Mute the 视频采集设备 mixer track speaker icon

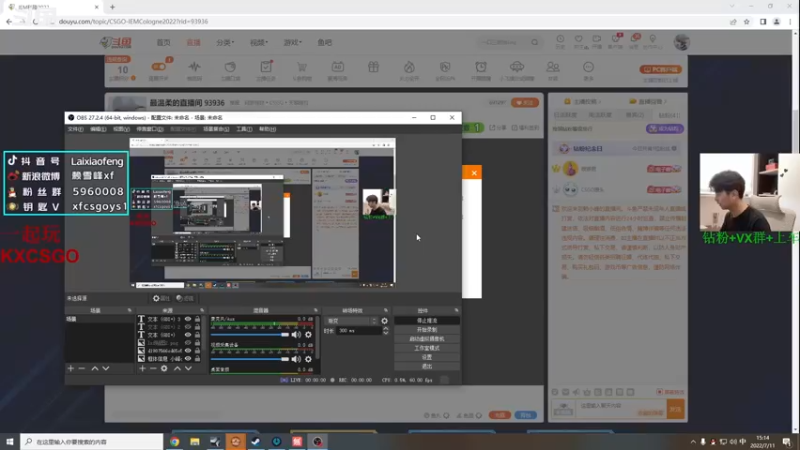click(x=296, y=359)
